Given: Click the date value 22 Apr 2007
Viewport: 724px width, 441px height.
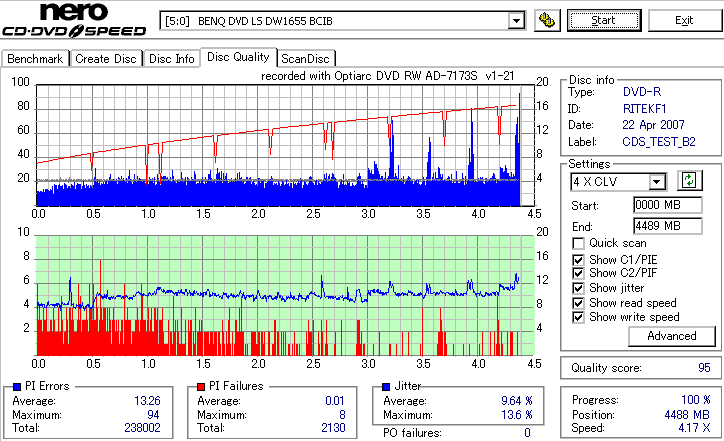Looking at the screenshot, I should click(x=653, y=125).
